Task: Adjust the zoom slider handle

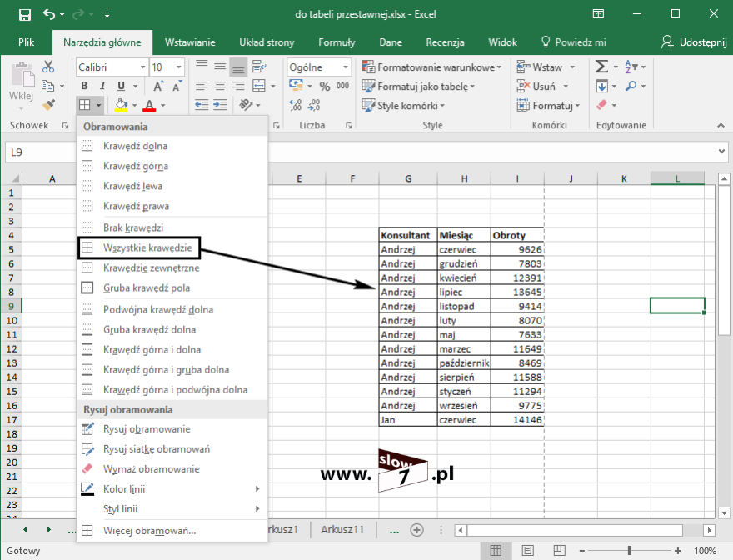Action: [x=630, y=551]
